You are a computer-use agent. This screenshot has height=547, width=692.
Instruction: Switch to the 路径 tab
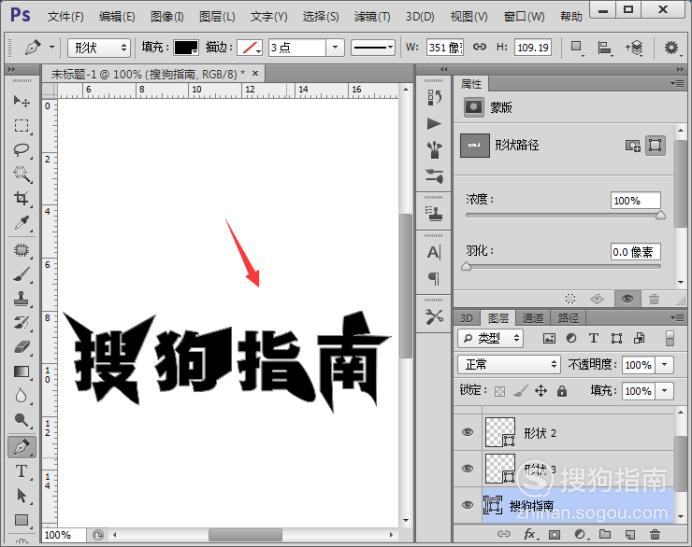568,318
